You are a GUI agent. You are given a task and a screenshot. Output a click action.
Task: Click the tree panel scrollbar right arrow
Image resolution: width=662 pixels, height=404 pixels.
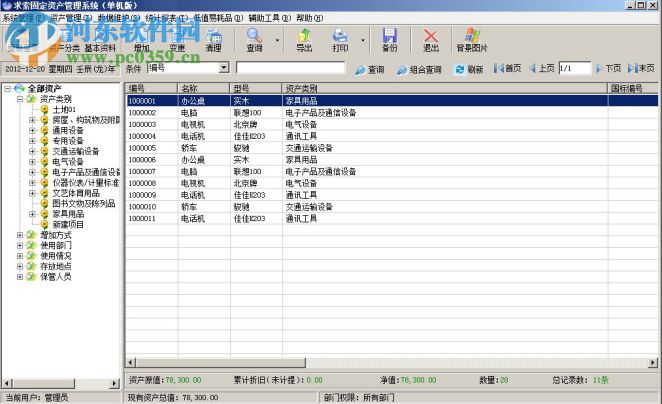pyautogui.click(x=114, y=383)
